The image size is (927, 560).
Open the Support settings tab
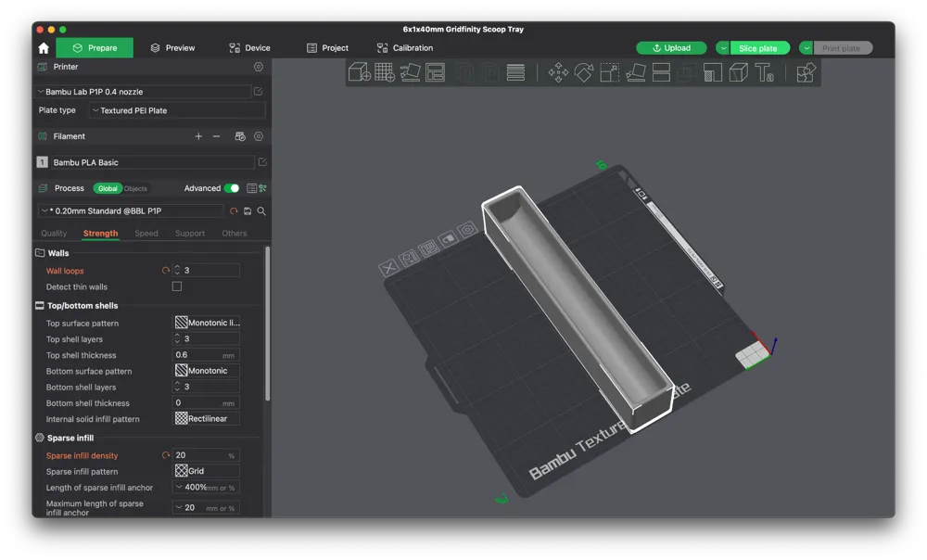tap(190, 234)
